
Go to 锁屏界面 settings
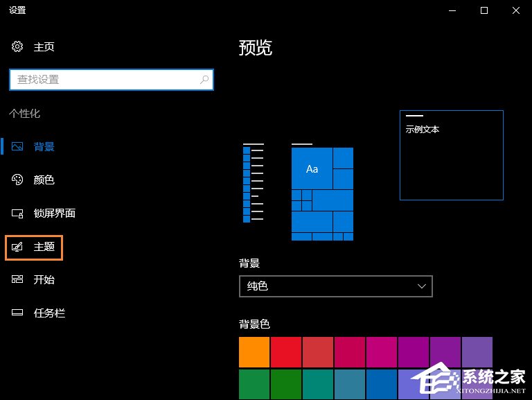click(54, 214)
